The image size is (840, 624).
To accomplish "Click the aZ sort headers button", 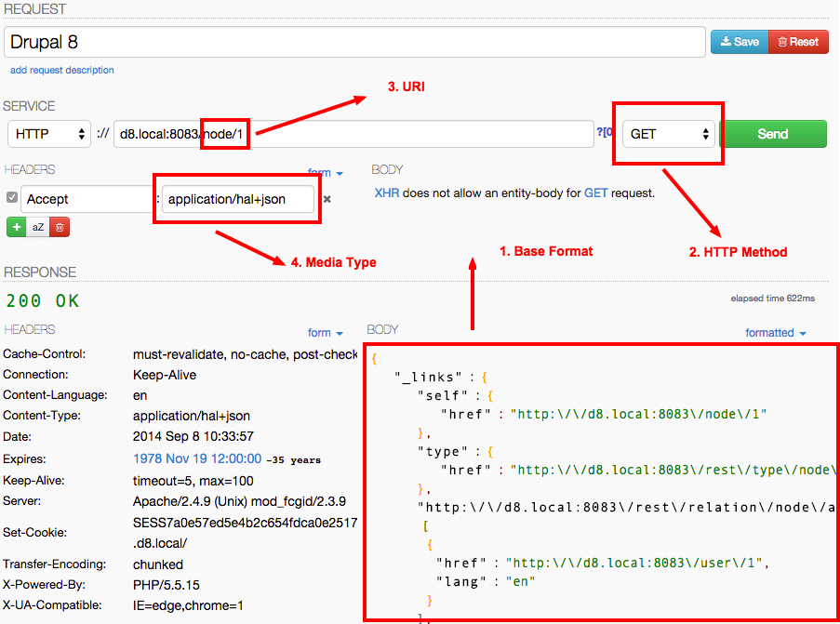I will click(37, 227).
